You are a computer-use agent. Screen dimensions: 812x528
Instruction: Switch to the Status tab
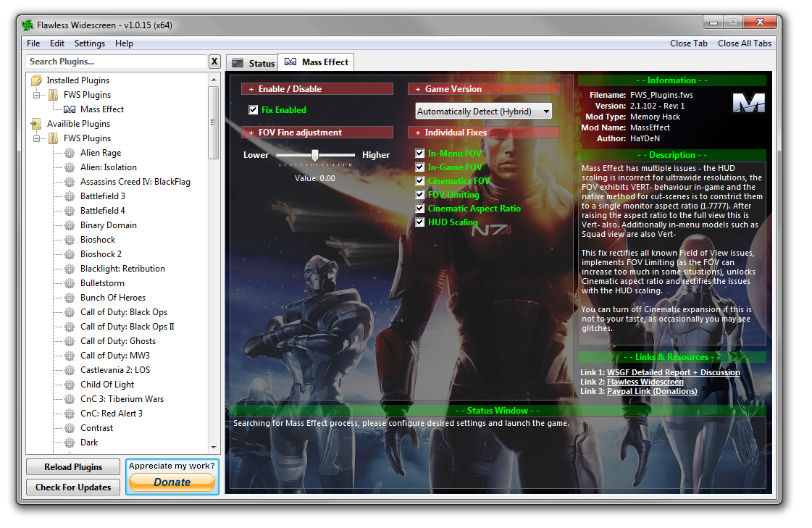[254, 63]
